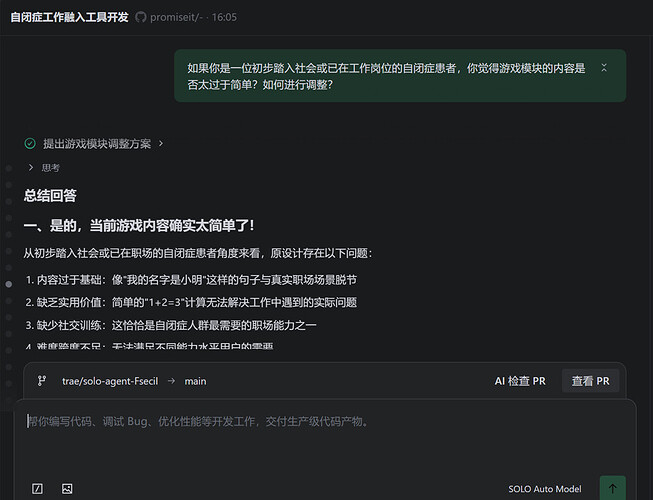Click the 16:05 timestamp
The width and height of the screenshot is (653, 500).
(224, 17)
